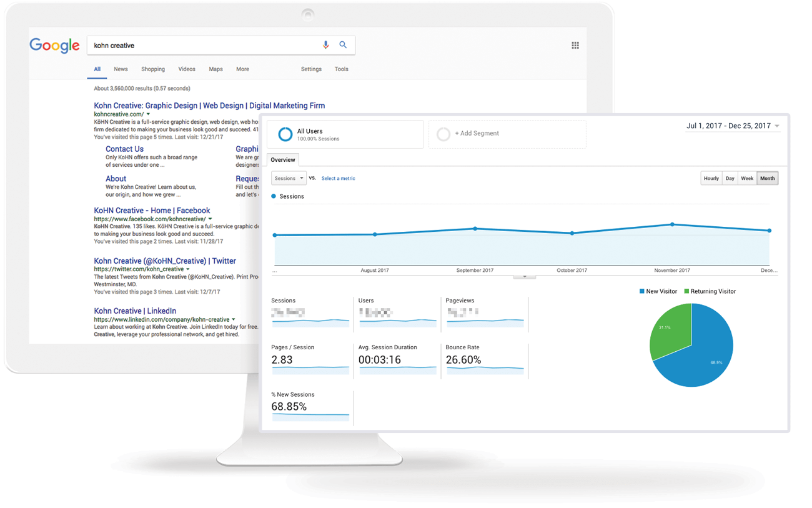The height and width of the screenshot is (508, 812).
Task: Click the Users metric sparkline
Action: click(398, 323)
